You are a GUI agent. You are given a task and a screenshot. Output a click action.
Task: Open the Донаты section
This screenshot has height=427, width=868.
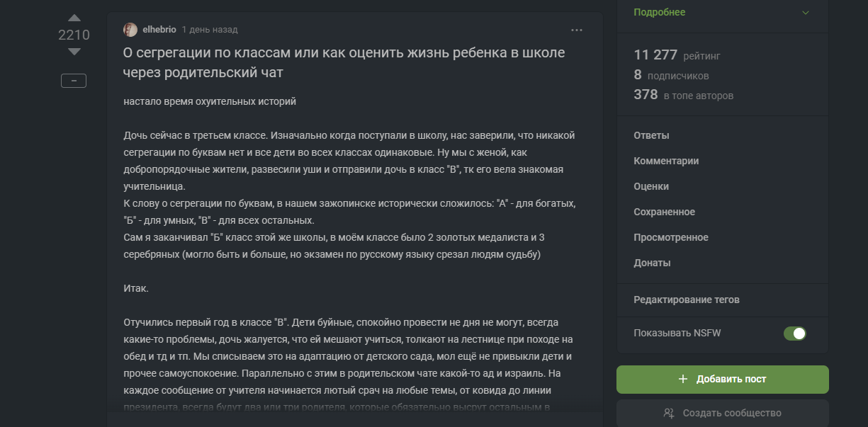[652, 263]
